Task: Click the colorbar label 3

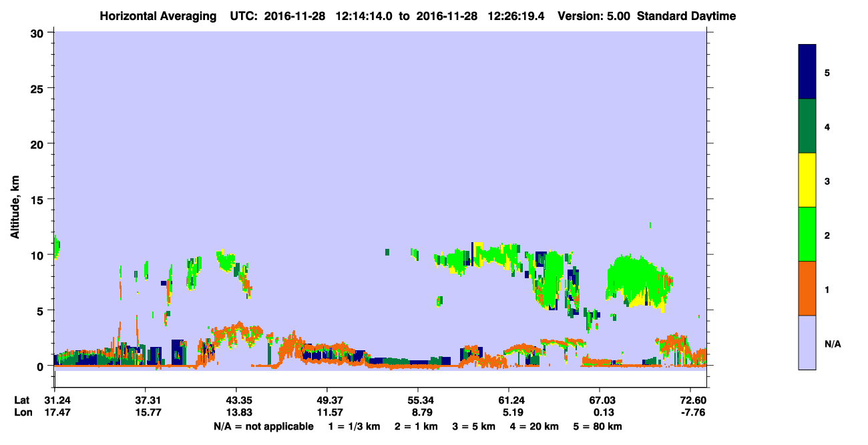Action: [827, 180]
